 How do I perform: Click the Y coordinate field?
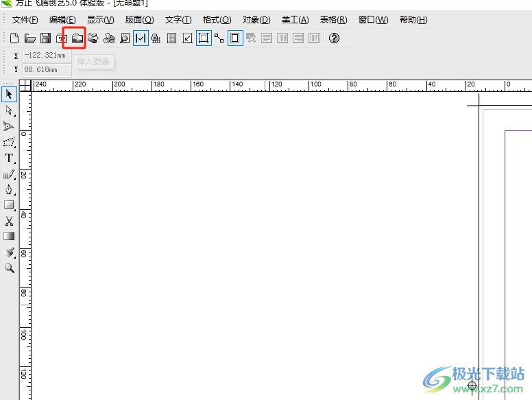47,70
